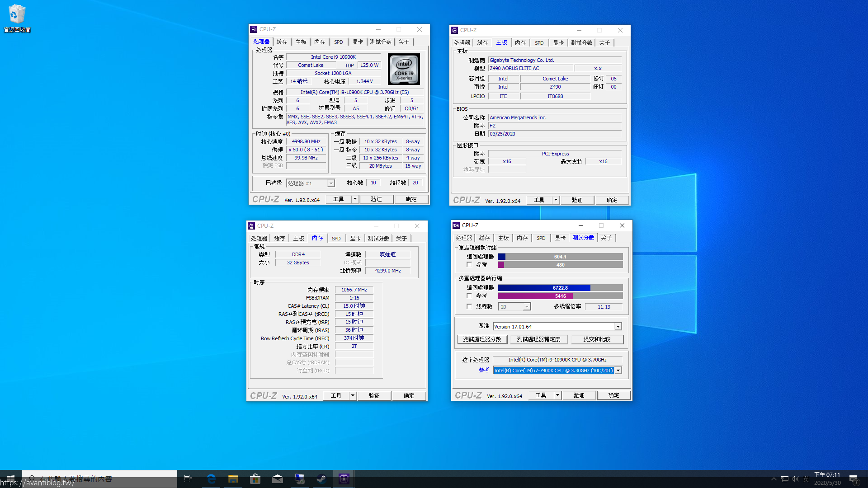868x488 pixels.
Task: Click 验证 button in processor window
Action: point(376,199)
